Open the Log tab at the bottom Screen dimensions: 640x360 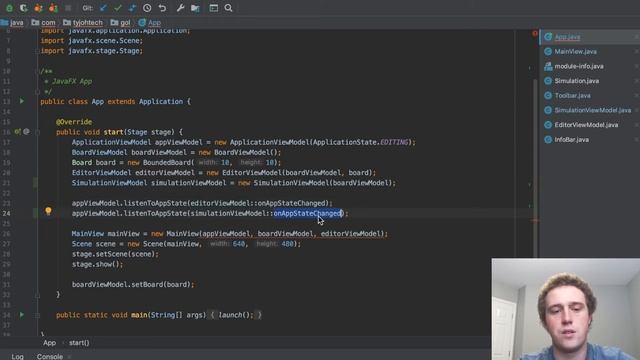coord(17,356)
